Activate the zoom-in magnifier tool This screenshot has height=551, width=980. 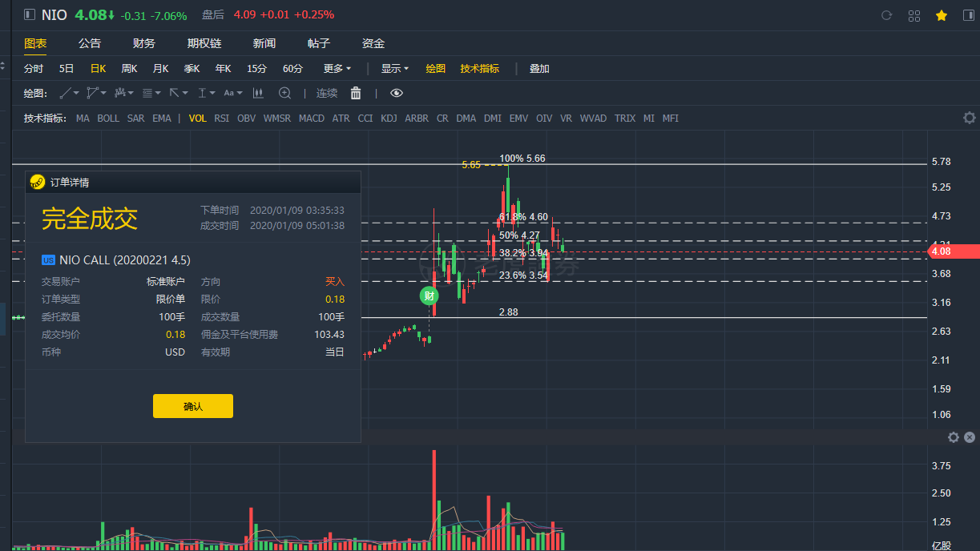[284, 93]
